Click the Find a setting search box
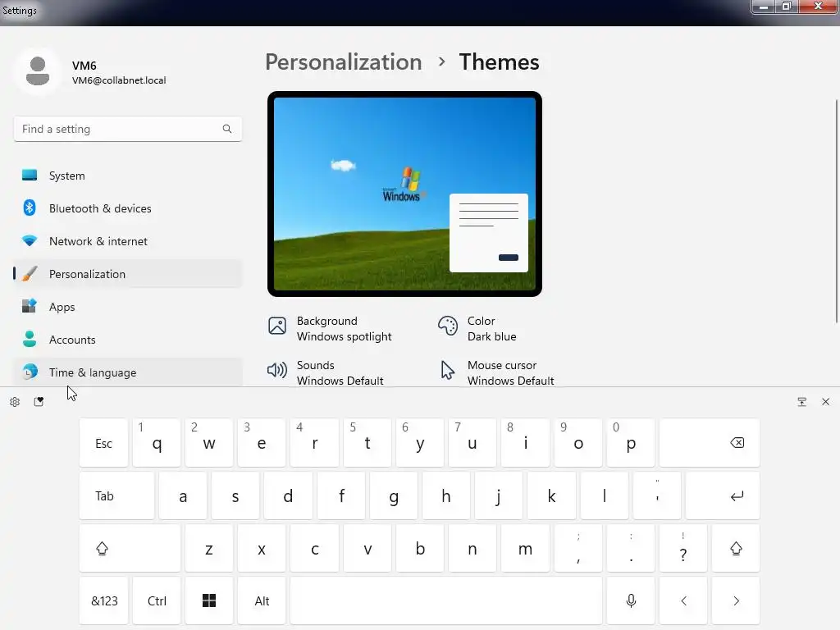840x630 pixels. click(x=127, y=129)
